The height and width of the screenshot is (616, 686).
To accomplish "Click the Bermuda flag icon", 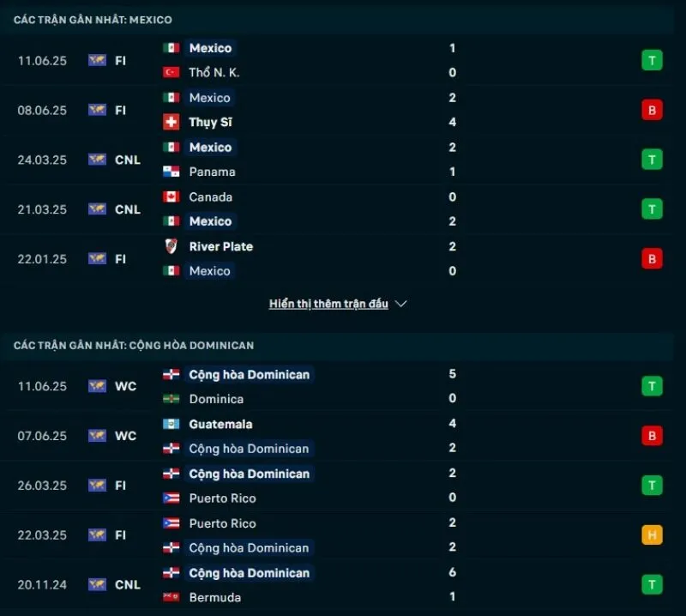I will tap(171, 597).
